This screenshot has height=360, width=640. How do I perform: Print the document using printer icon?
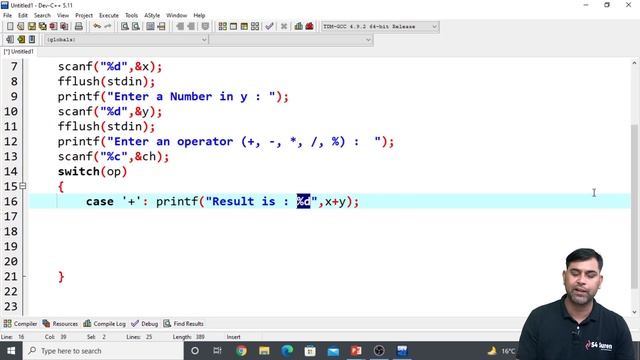pos(79,27)
